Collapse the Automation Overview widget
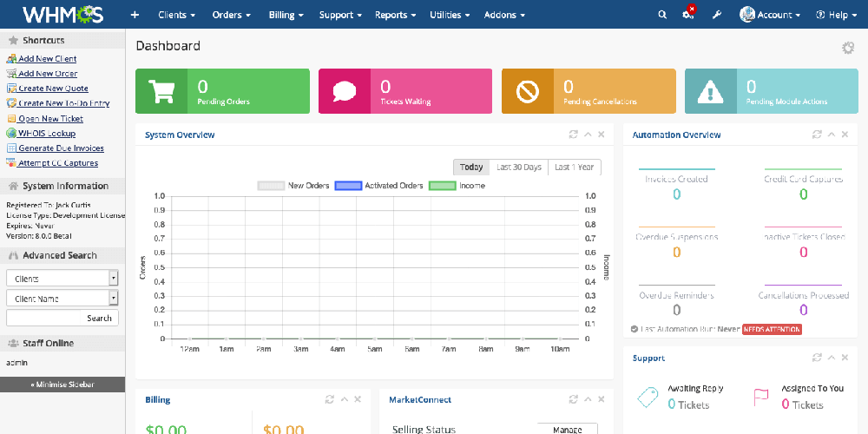Viewport: 868px width, 434px height. click(x=832, y=135)
